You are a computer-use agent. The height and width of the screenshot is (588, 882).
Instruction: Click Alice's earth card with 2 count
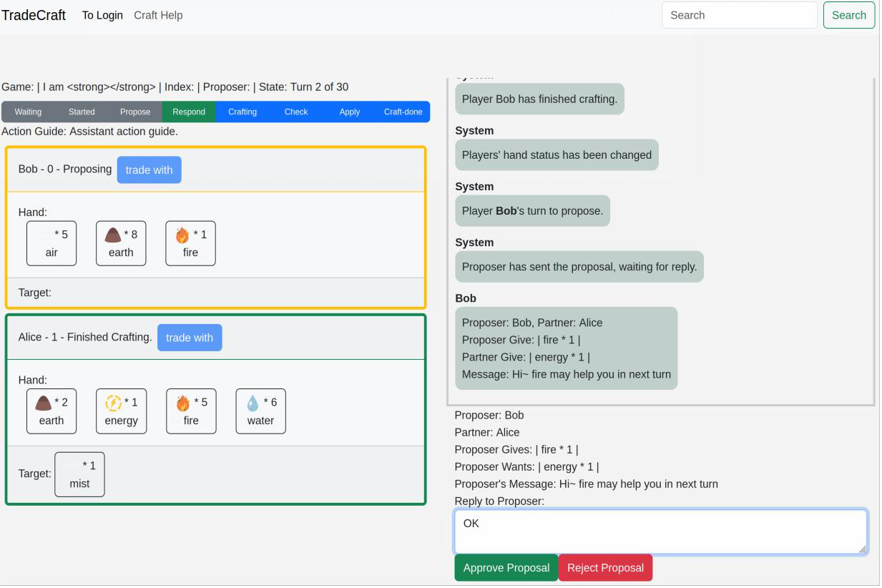point(52,411)
